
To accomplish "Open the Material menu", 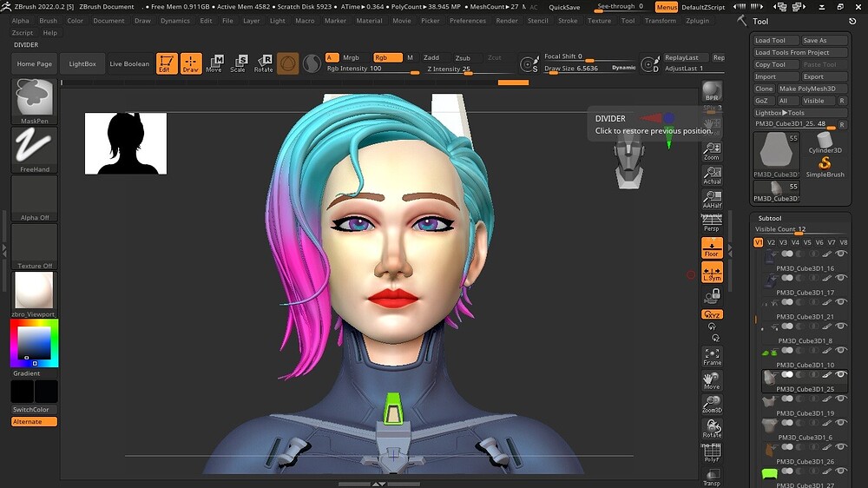I will 369,21.
